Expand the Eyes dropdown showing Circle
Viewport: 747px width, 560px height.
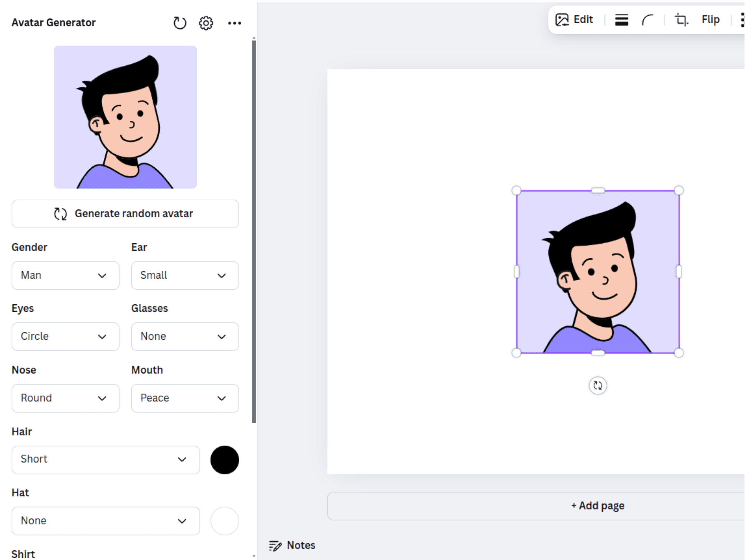65,337
